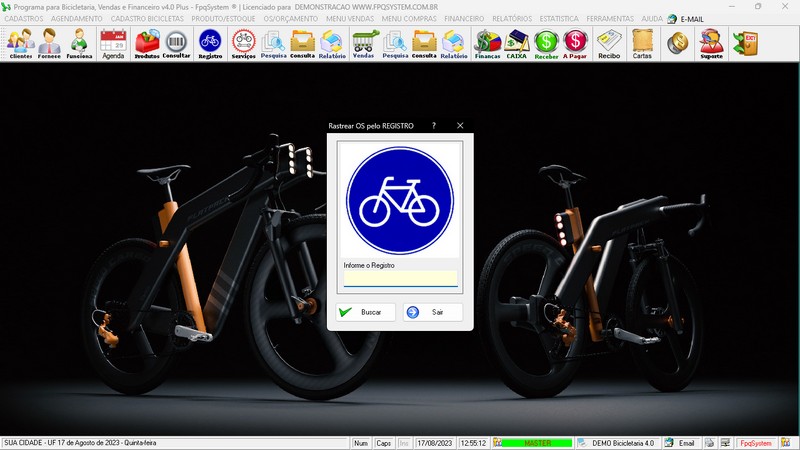Open the Clientes icon in the toolbar
Screen dimensions: 800x450
tap(21, 44)
